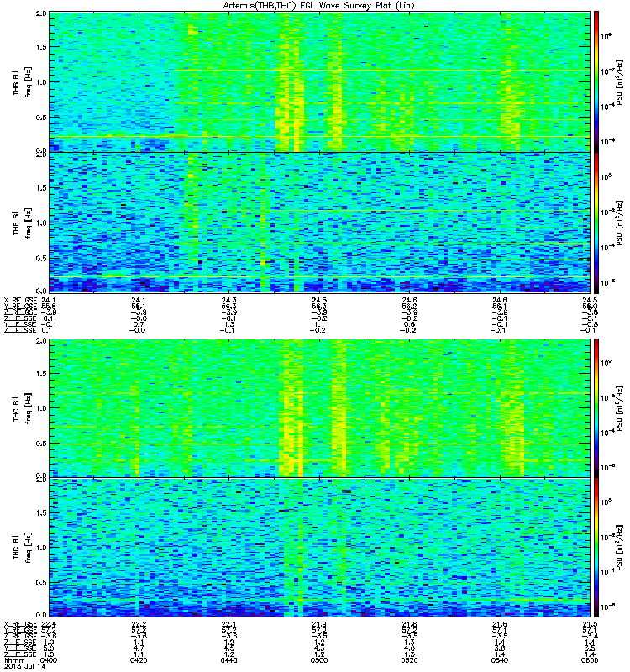The image size is (630, 672).
Task: Click the "0540" time tick label
Action: click(x=500, y=660)
